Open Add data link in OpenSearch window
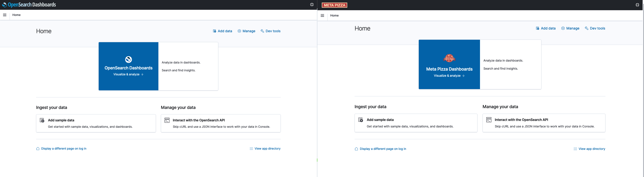The width and height of the screenshot is (644, 177). tap(225, 31)
